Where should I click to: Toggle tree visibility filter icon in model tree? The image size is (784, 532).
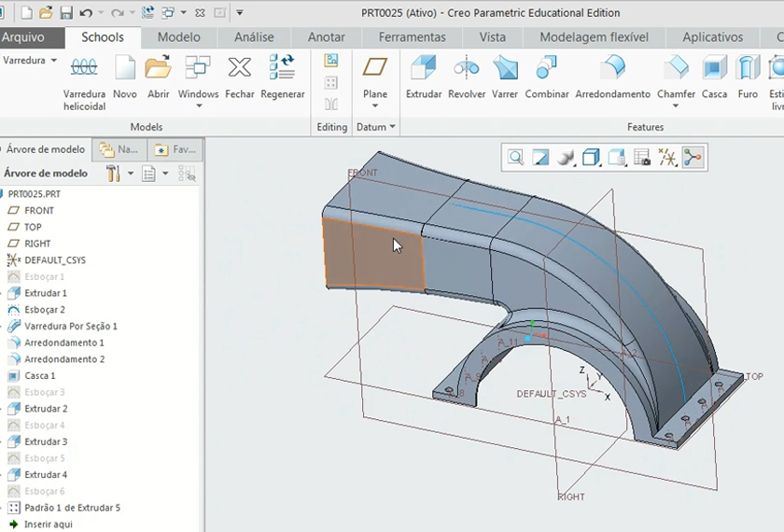point(187,174)
